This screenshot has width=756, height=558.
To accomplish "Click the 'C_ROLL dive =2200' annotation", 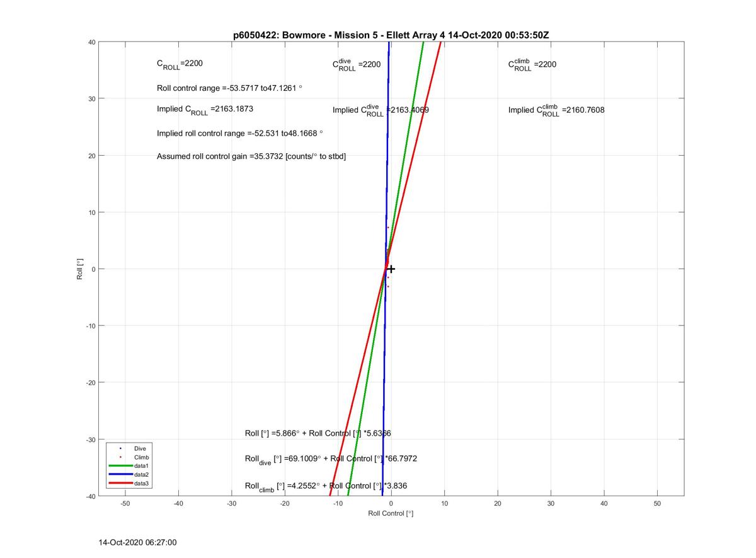I will point(357,64).
